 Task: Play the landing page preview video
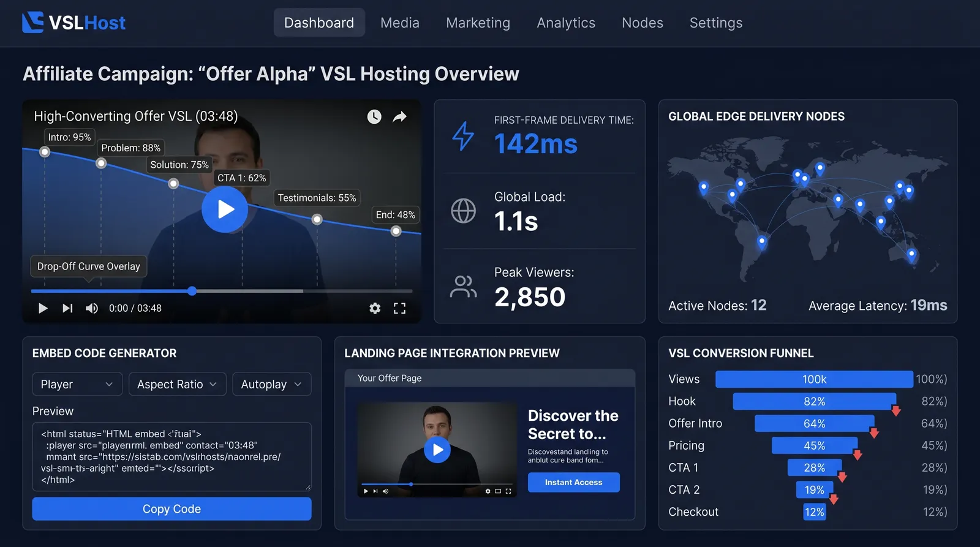pyautogui.click(x=437, y=450)
